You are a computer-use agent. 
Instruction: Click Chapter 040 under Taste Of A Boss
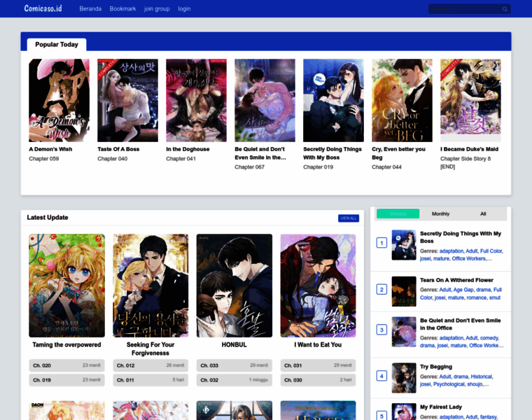click(x=112, y=159)
